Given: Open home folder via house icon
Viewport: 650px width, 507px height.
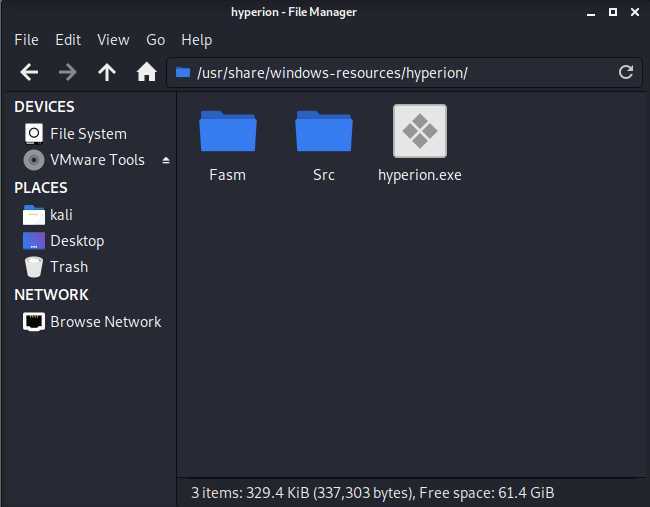Looking at the screenshot, I should [x=147, y=72].
